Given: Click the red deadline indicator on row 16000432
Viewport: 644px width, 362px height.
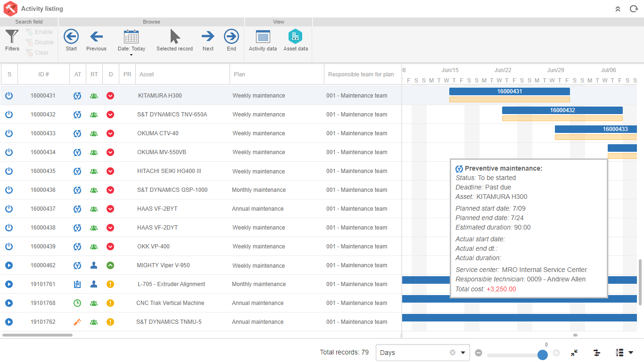Looking at the screenshot, I should click(110, 115).
